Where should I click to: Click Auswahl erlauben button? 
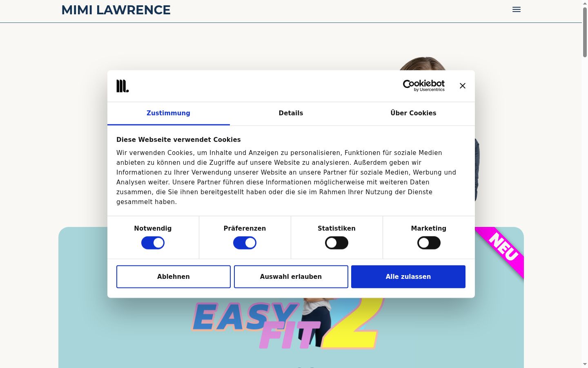[x=291, y=277]
